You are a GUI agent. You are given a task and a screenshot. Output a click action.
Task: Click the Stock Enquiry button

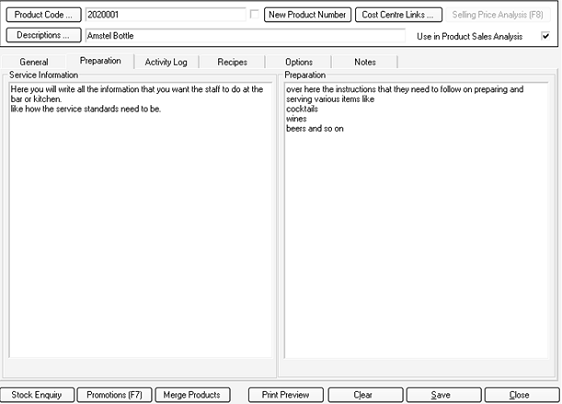(x=37, y=395)
